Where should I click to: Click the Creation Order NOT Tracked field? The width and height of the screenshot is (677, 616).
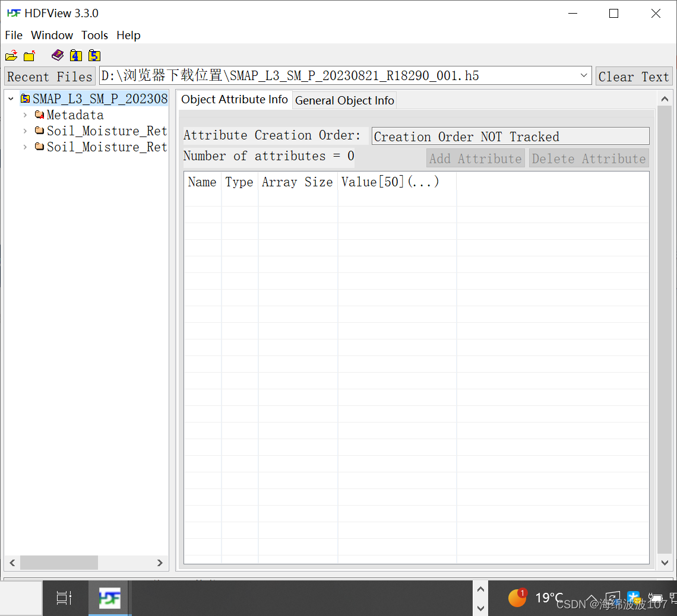(510, 136)
